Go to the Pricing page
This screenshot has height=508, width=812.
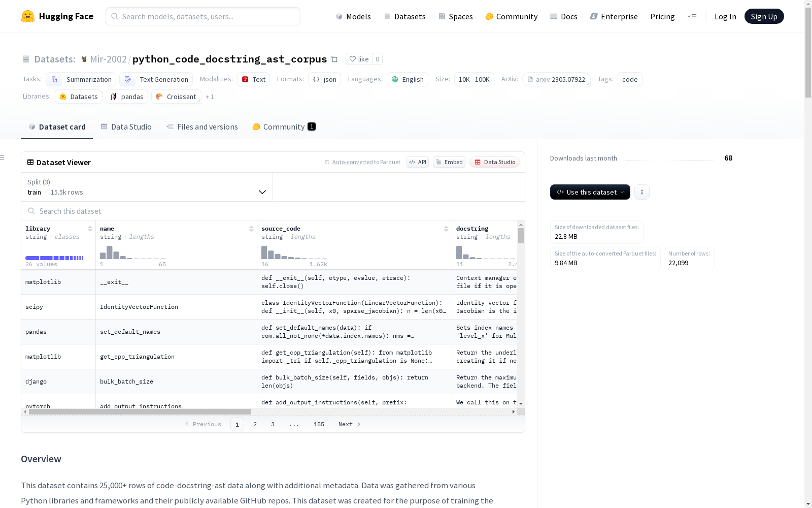pos(662,16)
